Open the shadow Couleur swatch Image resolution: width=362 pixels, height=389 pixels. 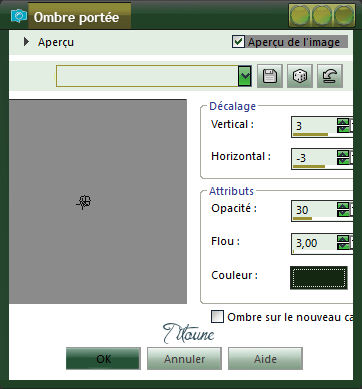[318, 278]
